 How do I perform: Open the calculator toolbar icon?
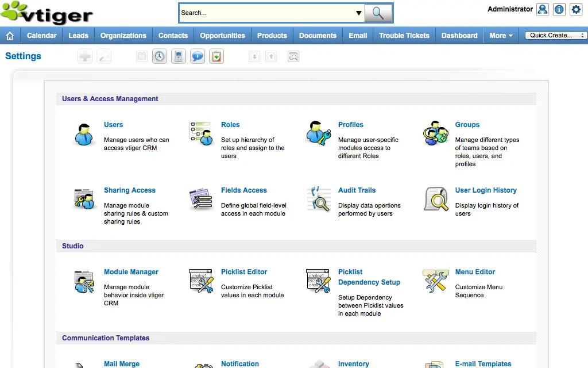pos(178,56)
